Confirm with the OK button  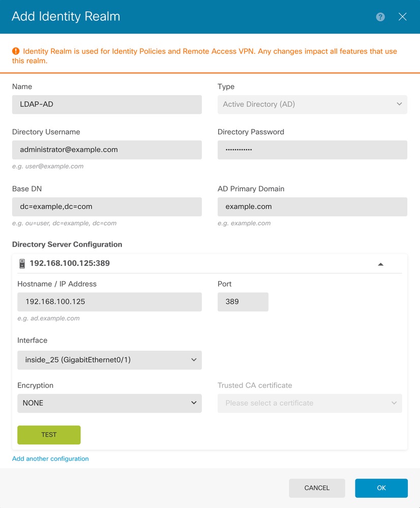(x=381, y=488)
